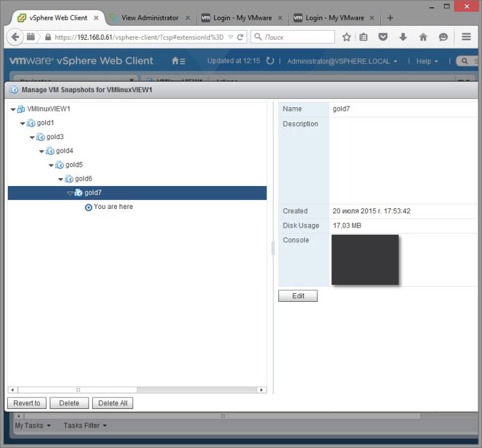Open URL bar history dropdown arrow
This screenshot has height=448, width=482.
231,37
